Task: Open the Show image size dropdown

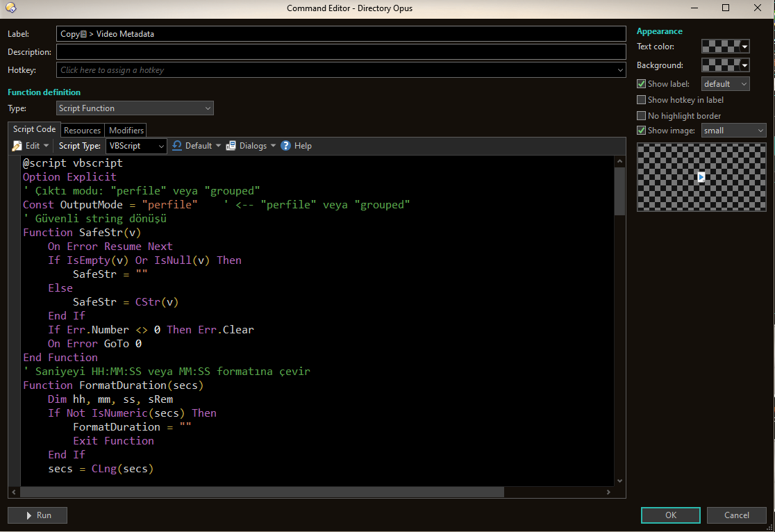Action: tap(733, 131)
